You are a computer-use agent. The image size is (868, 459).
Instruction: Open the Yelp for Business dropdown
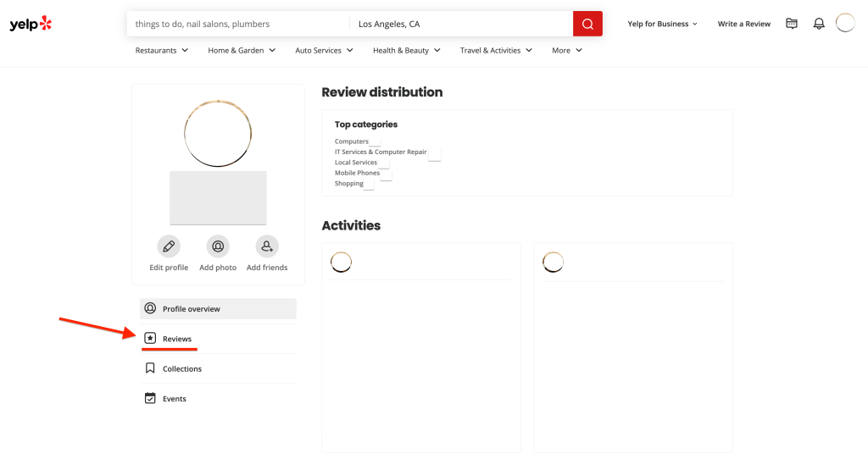(x=662, y=24)
